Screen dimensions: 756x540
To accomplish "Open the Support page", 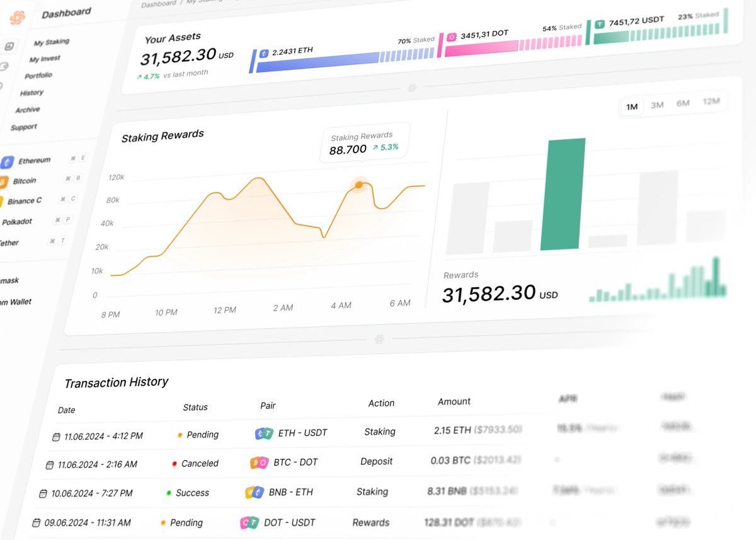I will coord(24,127).
